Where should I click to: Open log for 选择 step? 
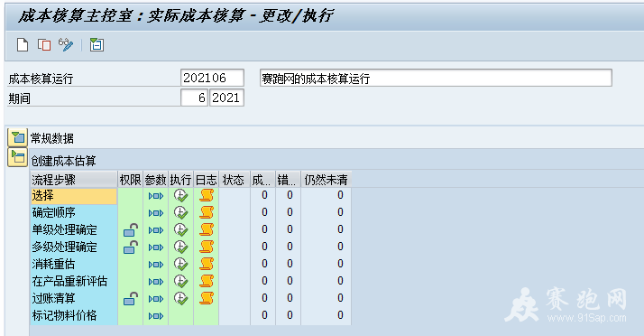pyautogui.click(x=207, y=195)
